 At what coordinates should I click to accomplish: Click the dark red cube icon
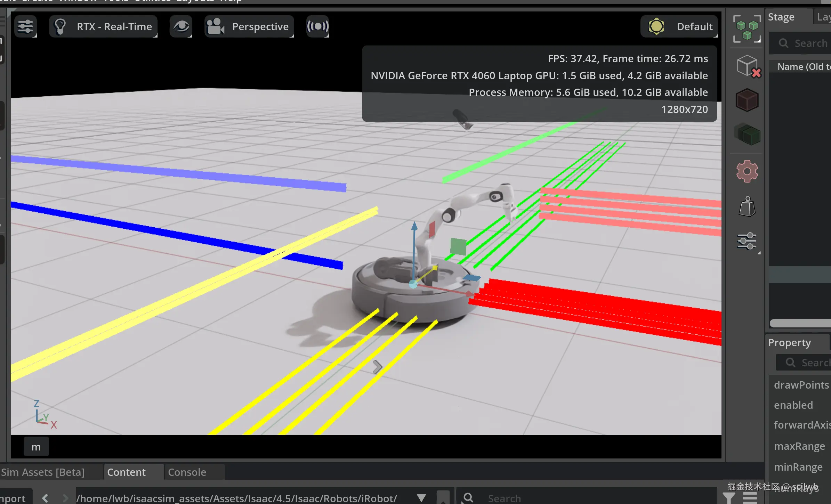click(747, 100)
